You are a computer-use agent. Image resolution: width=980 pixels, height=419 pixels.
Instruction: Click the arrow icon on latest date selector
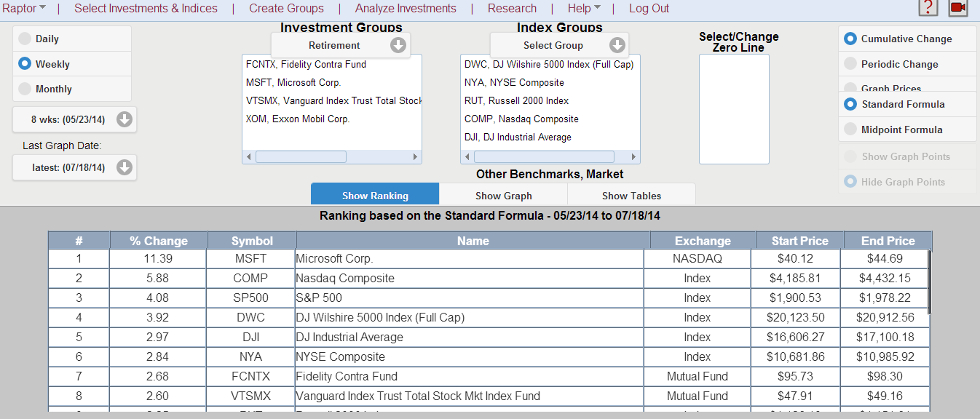(x=125, y=167)
